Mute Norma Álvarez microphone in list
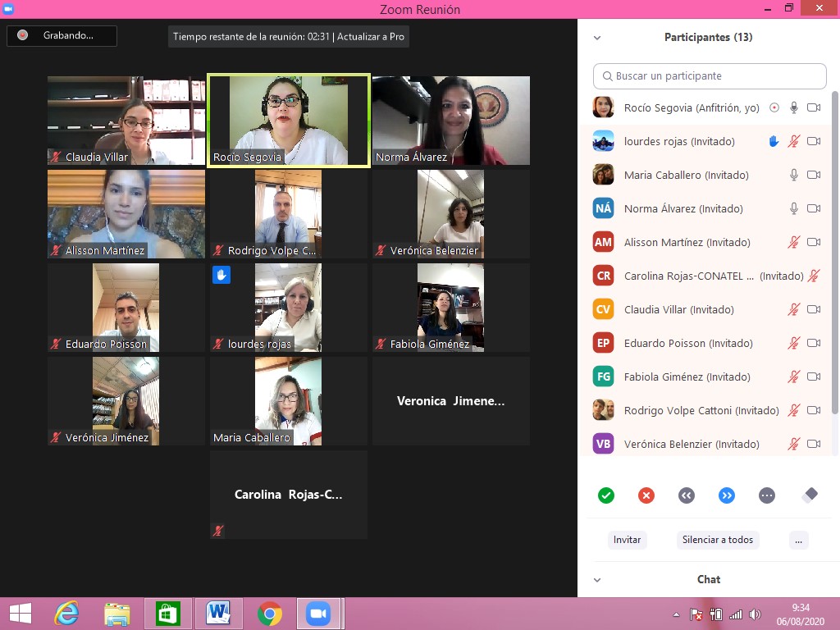The height and width of the screenshot is (630, 840). coord(794,208)
